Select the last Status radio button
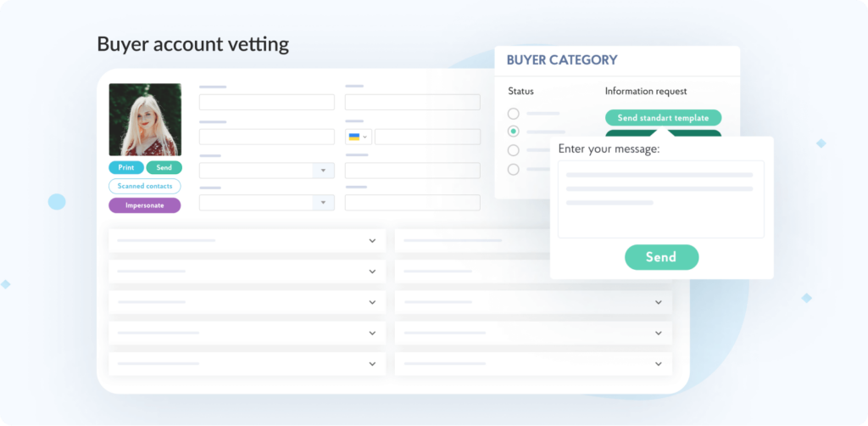Screen dimensions: 868x426 [x=514, y=170]
